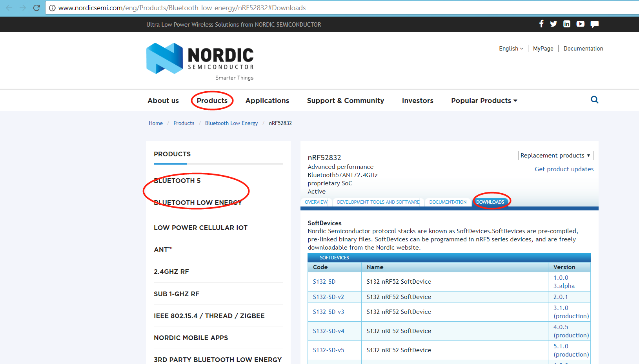The image size is (639, 364).
Task: Download the S132-SD code link
Action: pyautogui.click(x=324, y=282)
